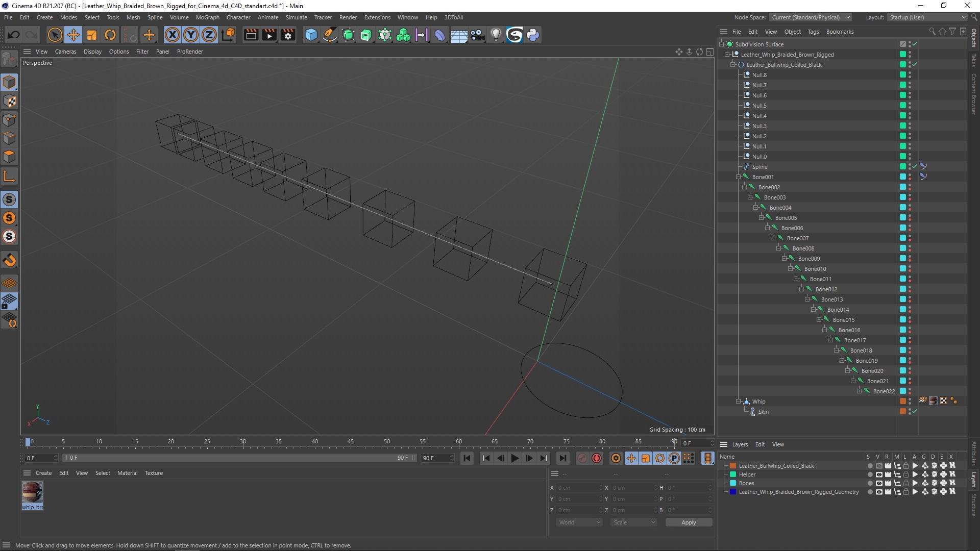Open the Python script icon
The width and height of the screenshot is (980, 551).
pyautogui.click(x=533, y=35)
